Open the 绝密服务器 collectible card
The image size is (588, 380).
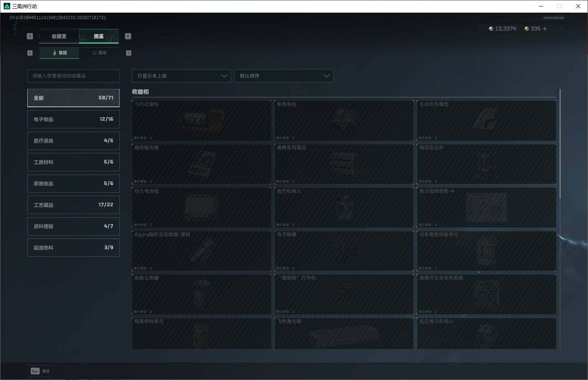pyautogui.click(x=201, y=164)
